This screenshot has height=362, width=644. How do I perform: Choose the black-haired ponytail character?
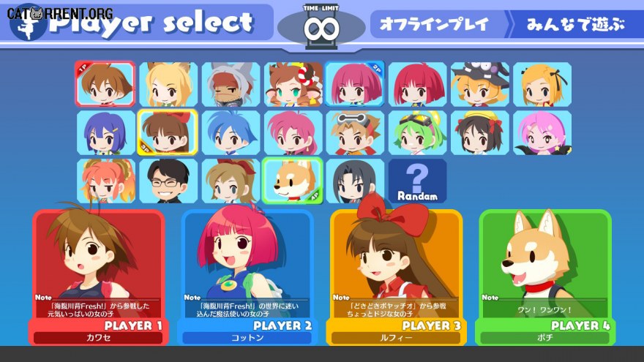355,181
